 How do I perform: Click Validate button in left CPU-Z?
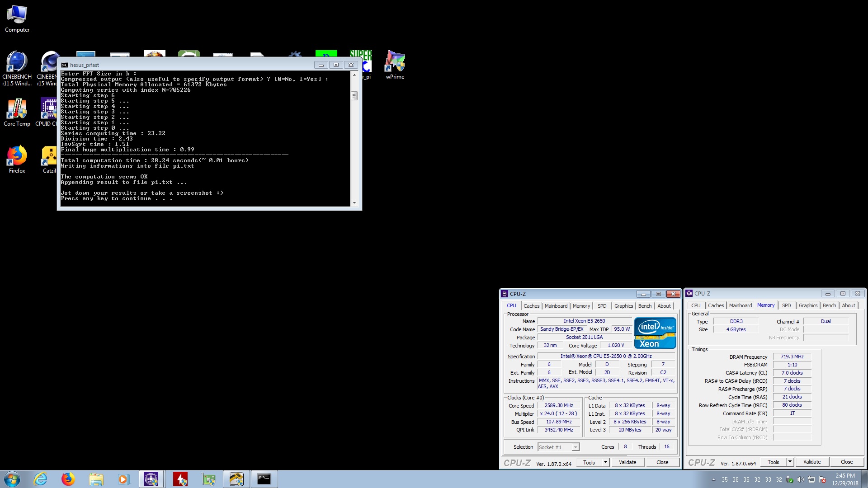627,462
